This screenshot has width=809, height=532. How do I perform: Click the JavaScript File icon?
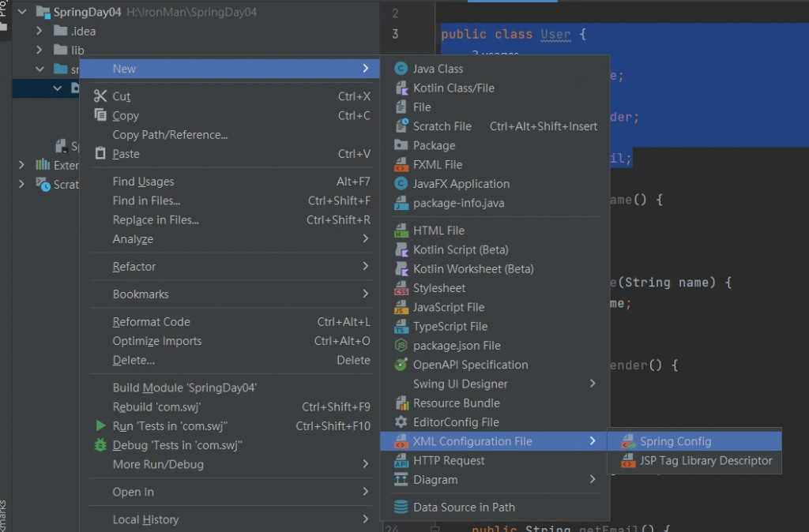tap(401, 307)
